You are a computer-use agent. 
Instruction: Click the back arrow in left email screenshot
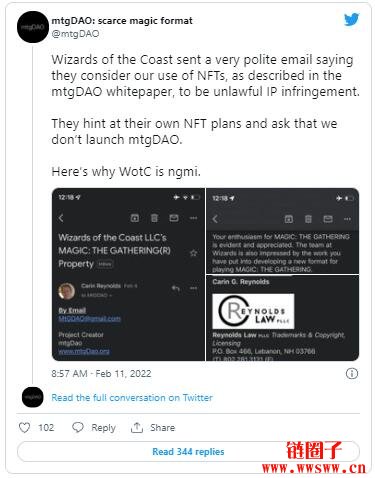point(61,218)
